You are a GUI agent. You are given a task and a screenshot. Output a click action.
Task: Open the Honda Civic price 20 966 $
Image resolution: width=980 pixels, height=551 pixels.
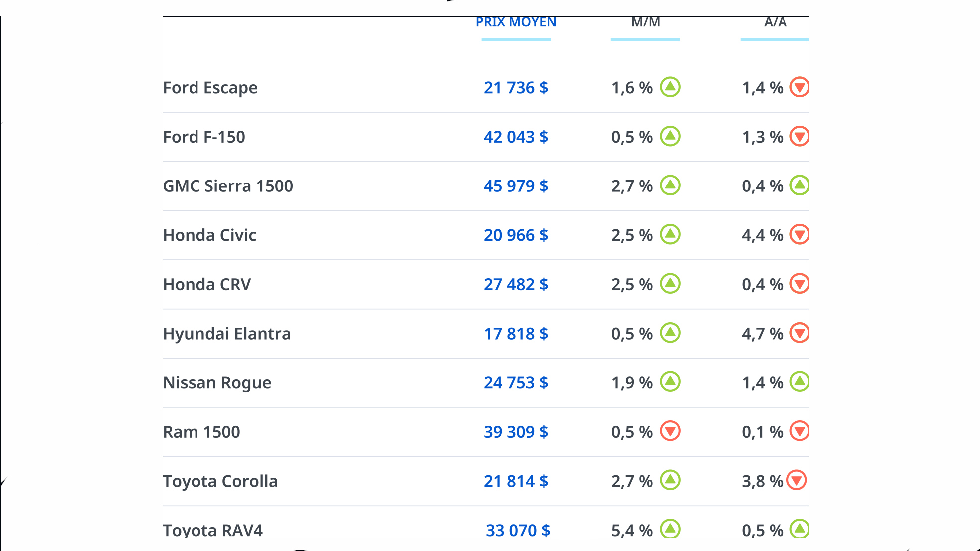(516, 235)
